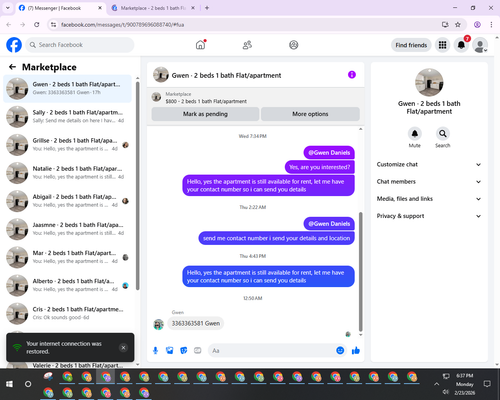Open a new Chrome tab

pyautogui.click(x=207, y=8)
